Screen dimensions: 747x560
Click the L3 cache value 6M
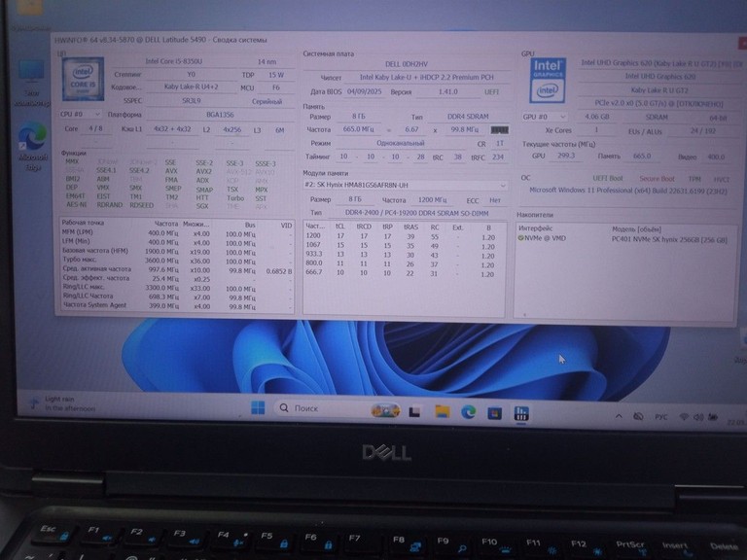point(280,130)
